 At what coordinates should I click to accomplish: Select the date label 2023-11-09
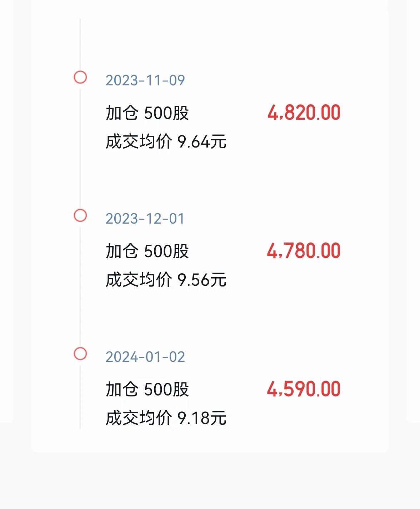145,80
